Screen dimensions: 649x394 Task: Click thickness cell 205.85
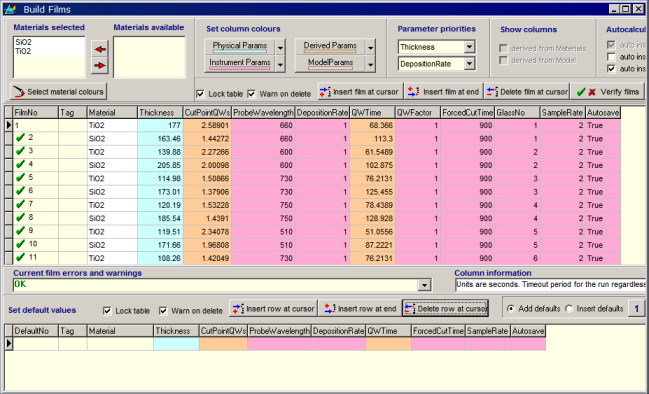(x=160, y=165)
